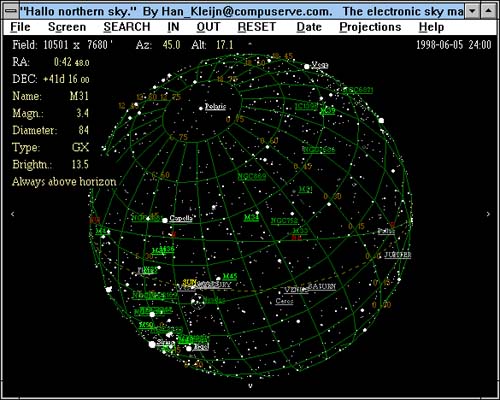This screenshot has height=400, width=500.
Task: Open the Projections menu
Action: [x=370, y=27]
